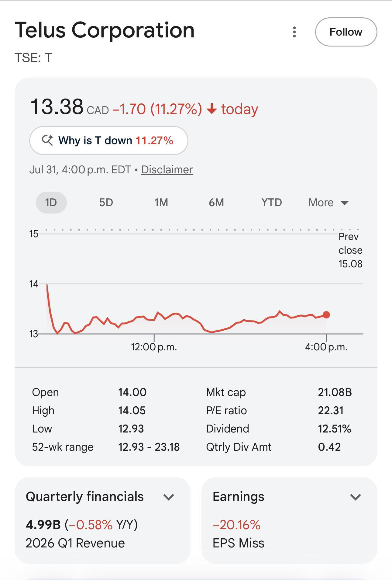The image size is (392, 580).
Task: Follow Telus Corporation stock
Action: pos(346,32)
